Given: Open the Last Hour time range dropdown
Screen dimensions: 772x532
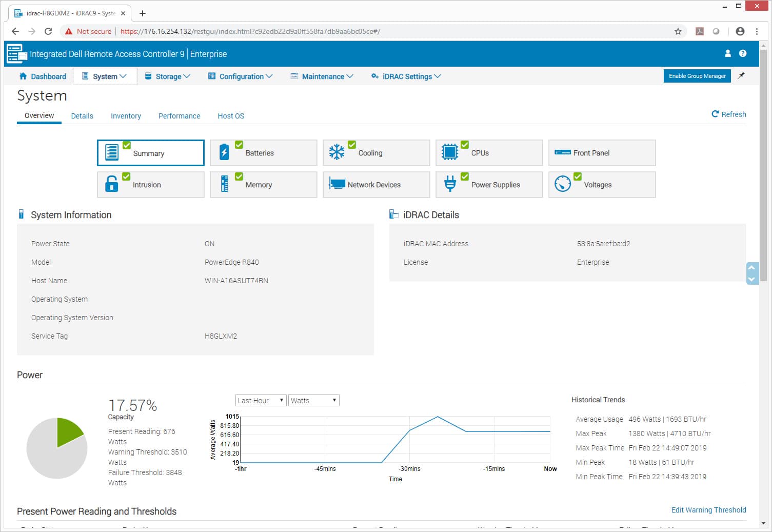Looking at the screenshot, I should pyautogui.click(x=261, y=401).
